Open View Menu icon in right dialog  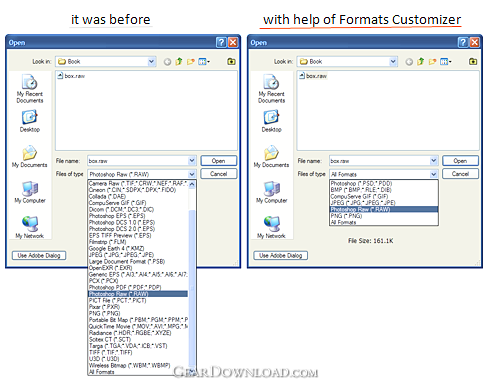pos(445,62)
